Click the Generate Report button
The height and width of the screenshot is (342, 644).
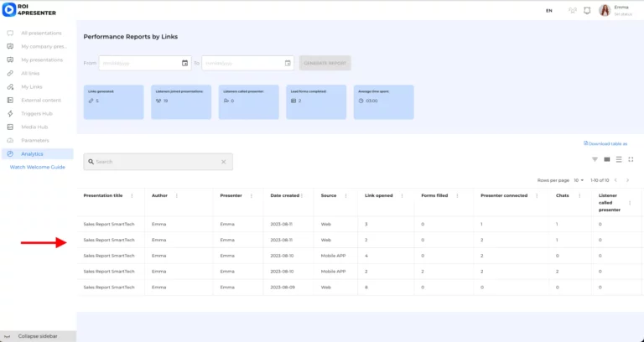point(325,63)
